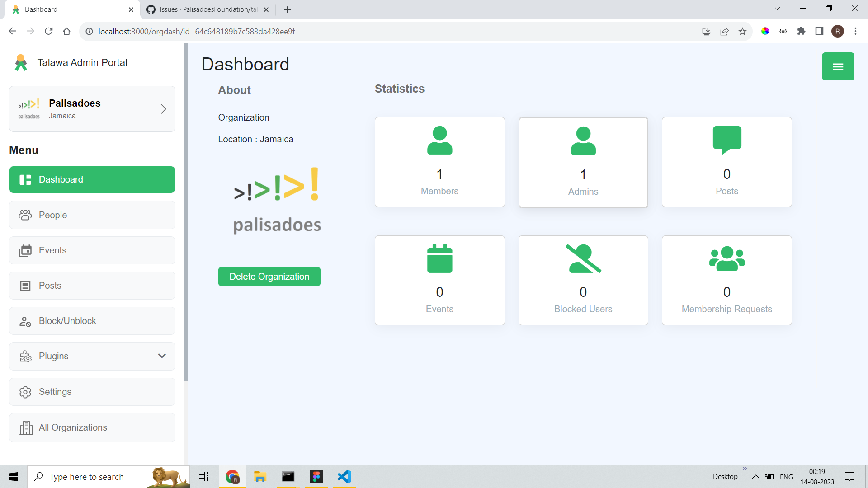868x488 pixels.
Task: Open Settings in the sidebar menu
Action: point(92,392)
